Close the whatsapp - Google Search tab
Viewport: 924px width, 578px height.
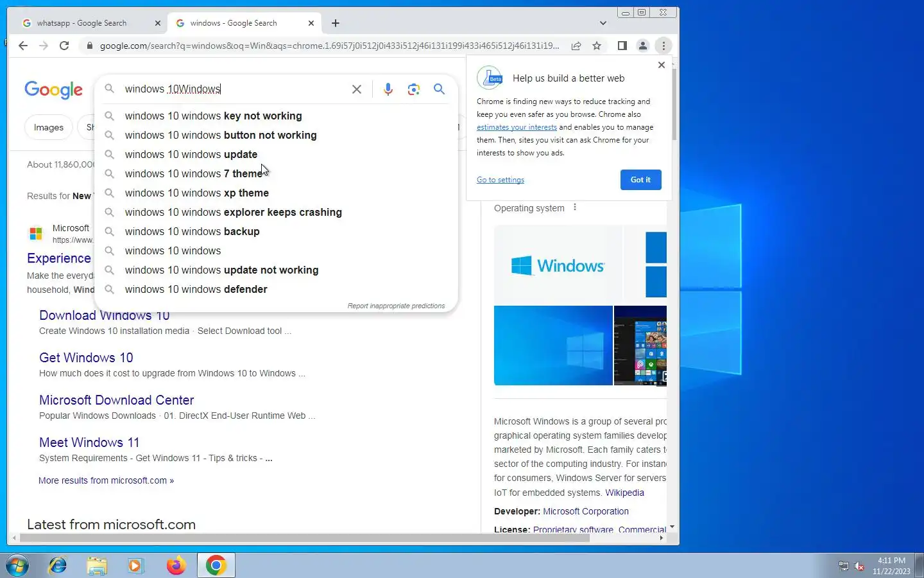click(x=158, y=23)
